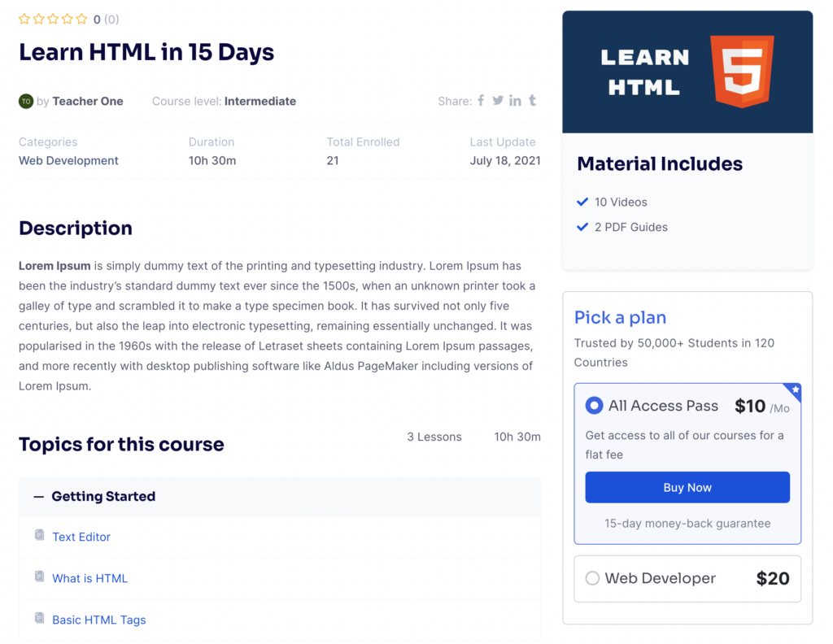Open the Web Development category
The width and height of the screenshot is (833, 644).
68,160
